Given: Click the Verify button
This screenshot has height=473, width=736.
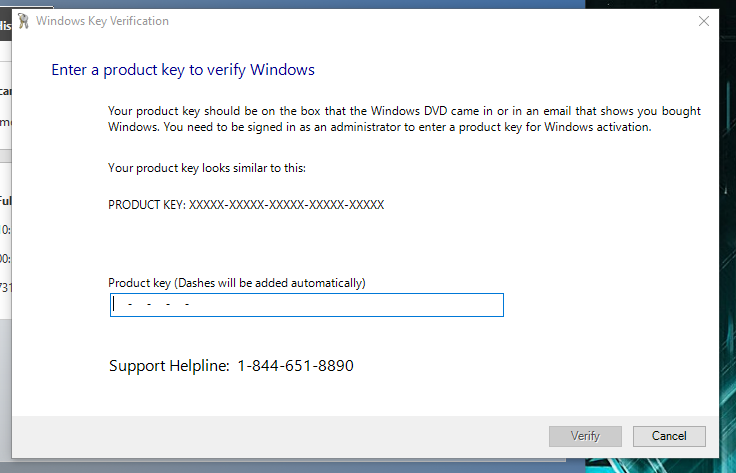Looking at the screenshot, I should click(x=585, y=436).
